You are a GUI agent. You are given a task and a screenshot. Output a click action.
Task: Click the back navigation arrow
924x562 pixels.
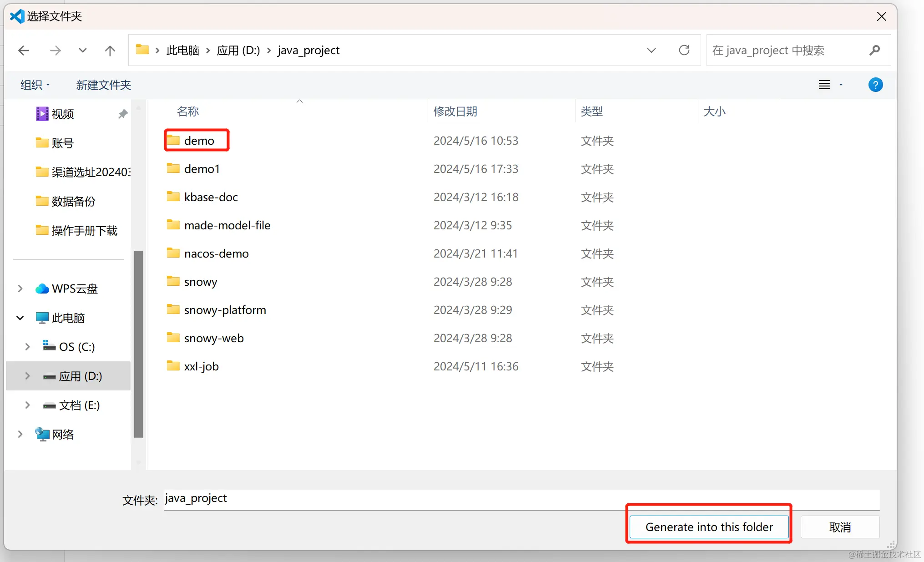[x=24, y=51]
